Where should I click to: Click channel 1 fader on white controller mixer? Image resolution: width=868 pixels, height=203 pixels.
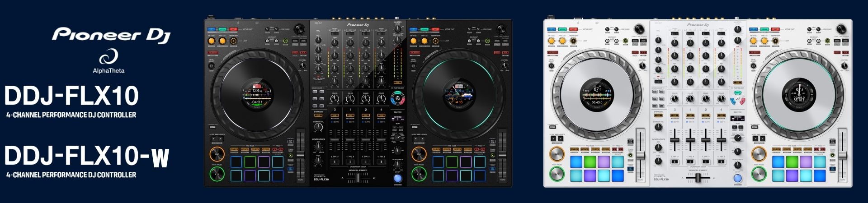coord(690,141)
